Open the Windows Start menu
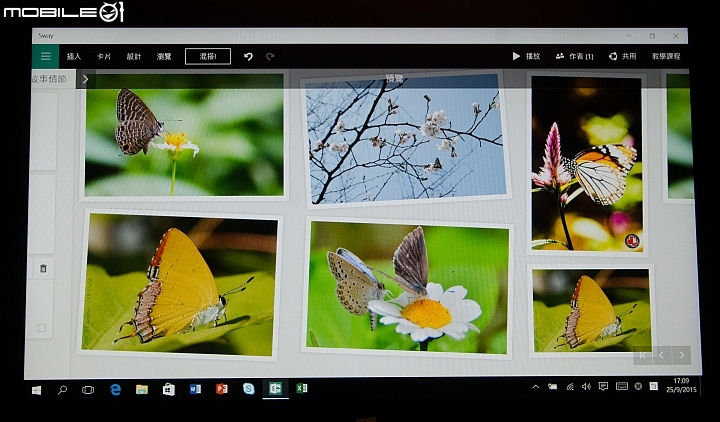The image size is (720, 422). pos(36,390)
